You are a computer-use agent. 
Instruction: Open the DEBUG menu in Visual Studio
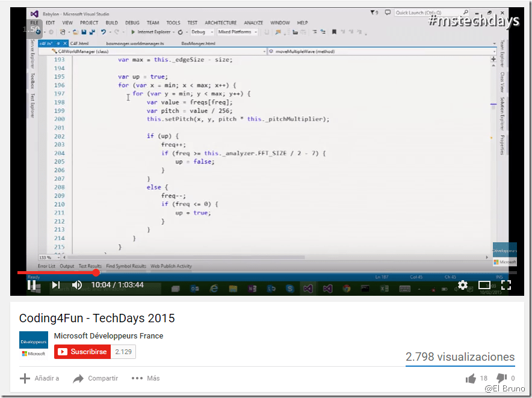click(x=132, y=23)
